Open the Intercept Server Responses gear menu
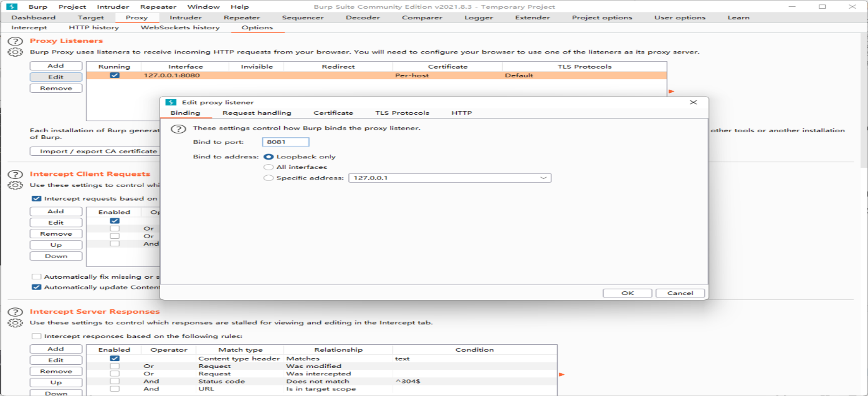Image resolution: width=868 pixels, height=396 pixels. point(15,323)
